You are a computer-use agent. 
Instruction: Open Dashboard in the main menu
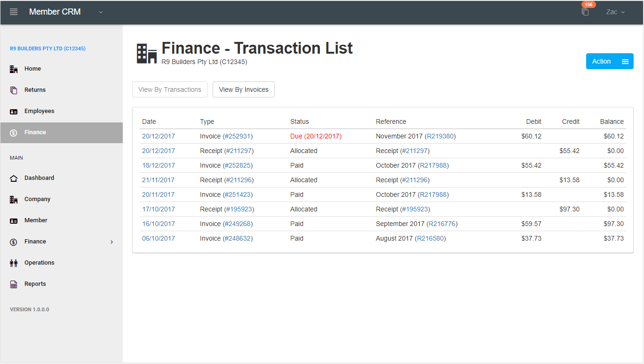pyautogui.click(x=61, y=178)
